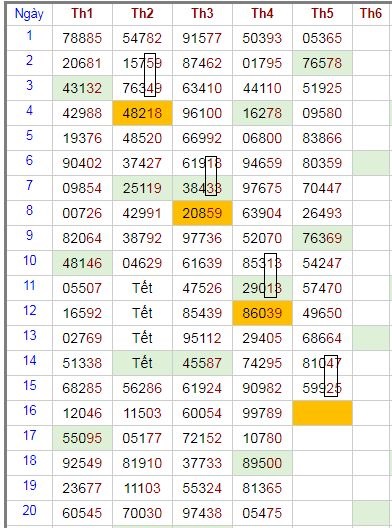The image size is (392, 528).
Task: Click day number 20 in Ngày column
Action: pos(29,510)
